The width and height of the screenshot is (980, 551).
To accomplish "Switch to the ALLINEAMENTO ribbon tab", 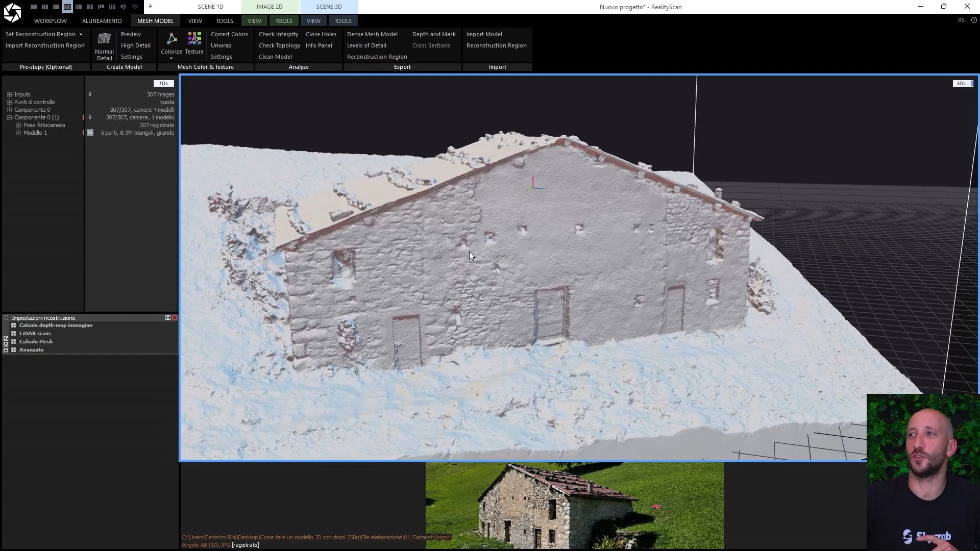I will tap(102, 21).
